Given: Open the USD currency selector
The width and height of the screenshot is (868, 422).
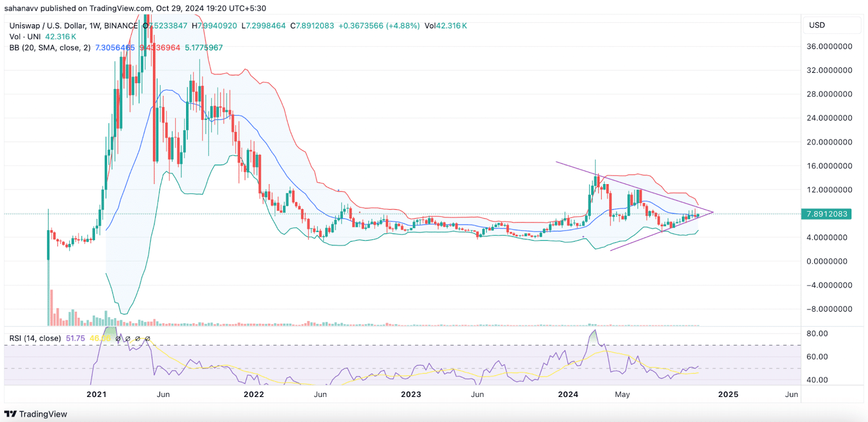Looking at the screenshot, I should pyautogui.click(x=831, y=25).
